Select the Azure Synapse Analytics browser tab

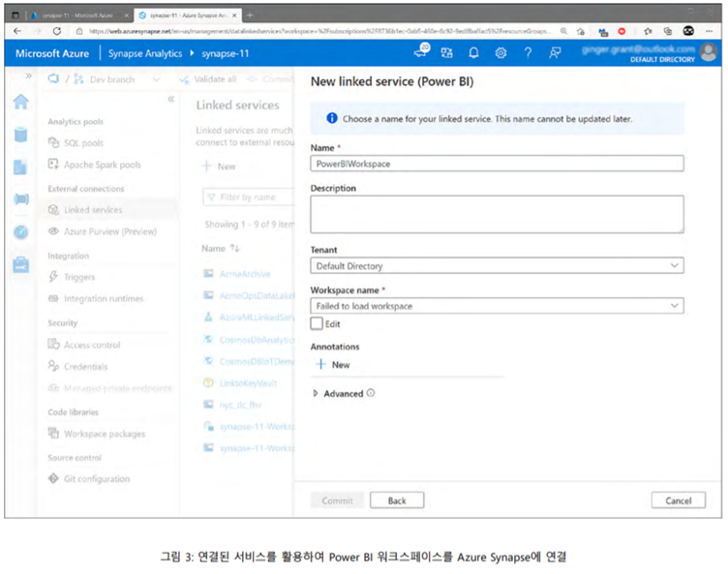188,15
